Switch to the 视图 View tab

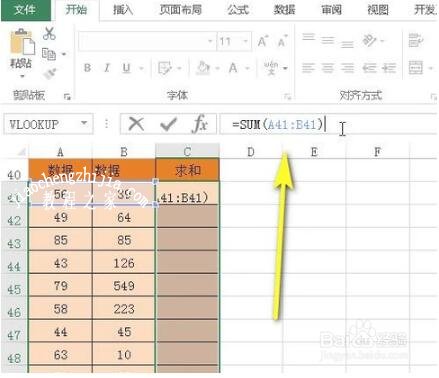pyautogui.click(x=378, y=10)
